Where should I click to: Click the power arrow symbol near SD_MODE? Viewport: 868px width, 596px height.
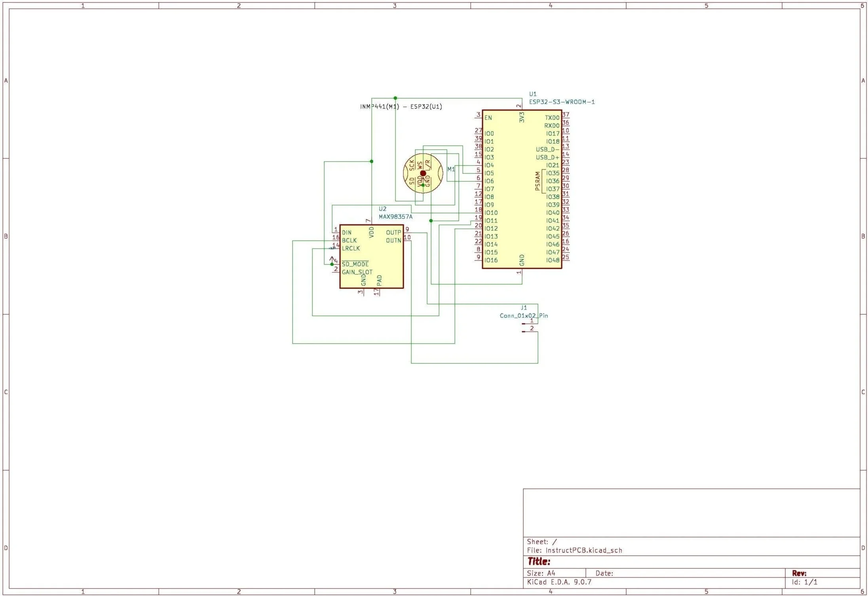pos(332,259)
